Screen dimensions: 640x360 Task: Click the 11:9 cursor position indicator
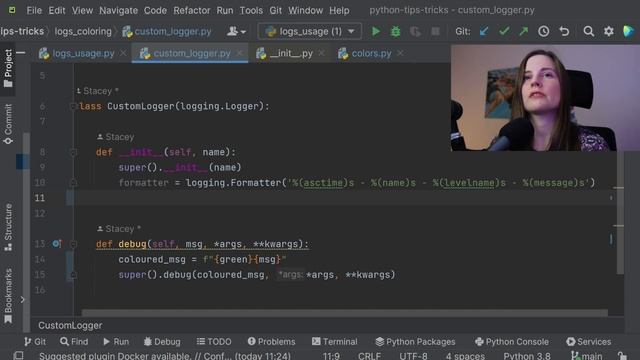tap(331, 356)
